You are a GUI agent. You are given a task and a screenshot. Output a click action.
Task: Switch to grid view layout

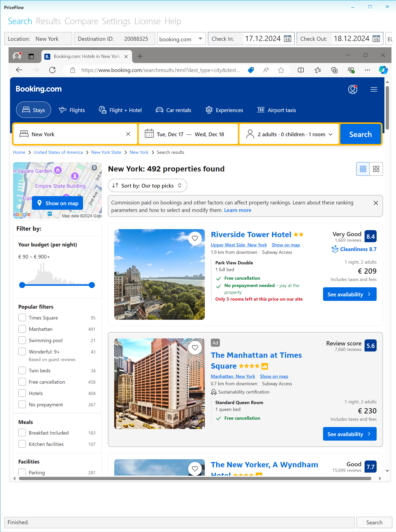coord(376,169)
